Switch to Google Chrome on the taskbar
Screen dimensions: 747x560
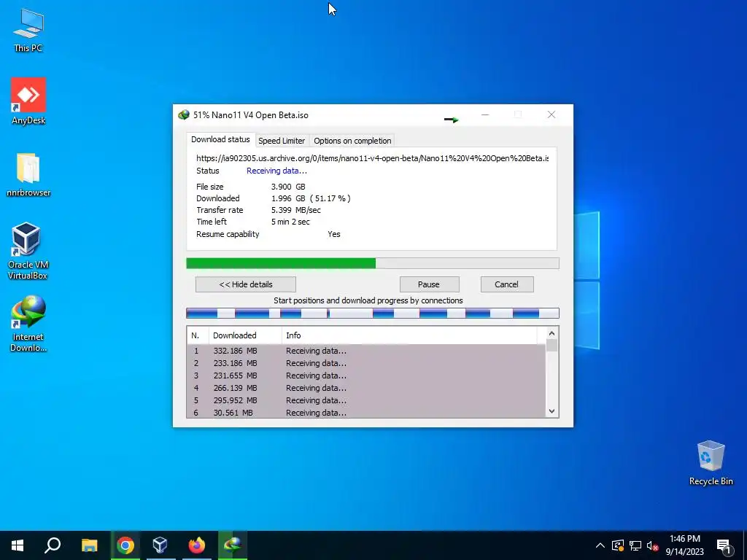click(x=125, y=545)
